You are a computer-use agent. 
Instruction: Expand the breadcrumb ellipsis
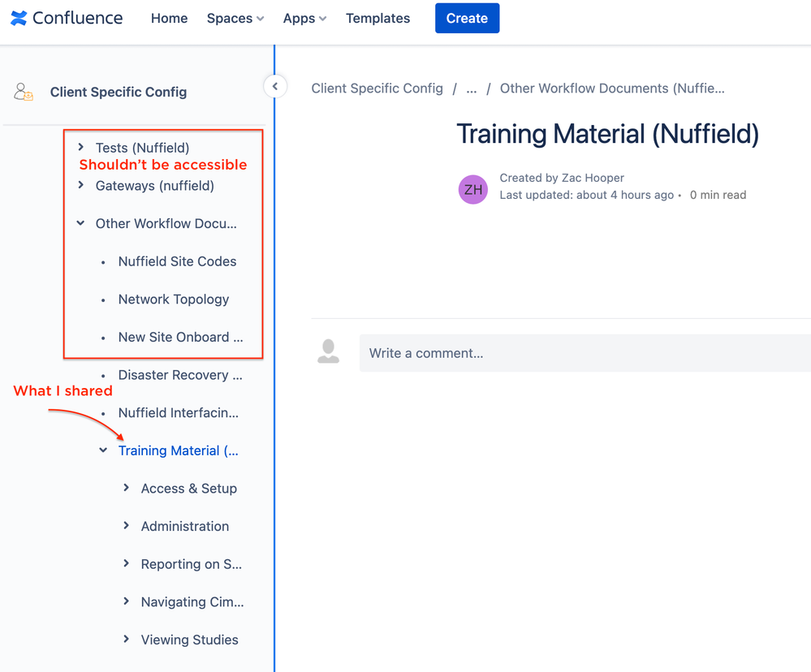pyautogui.click(x=471, y=88)
